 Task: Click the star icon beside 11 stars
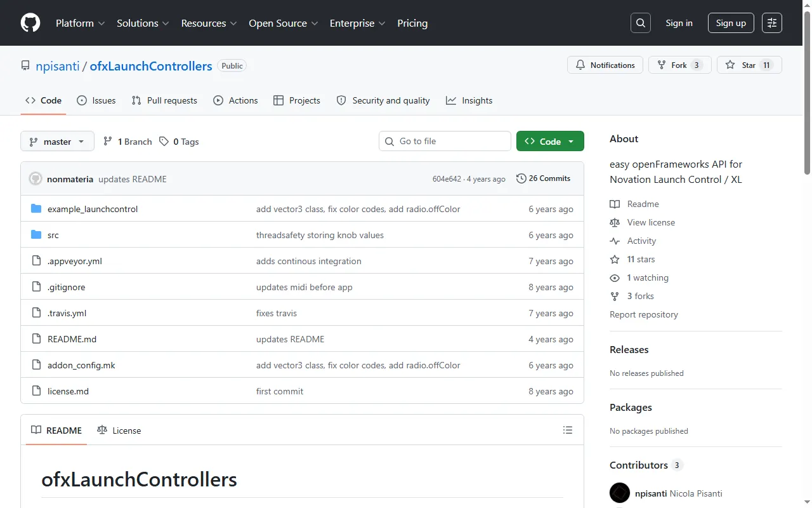point(615,259)
